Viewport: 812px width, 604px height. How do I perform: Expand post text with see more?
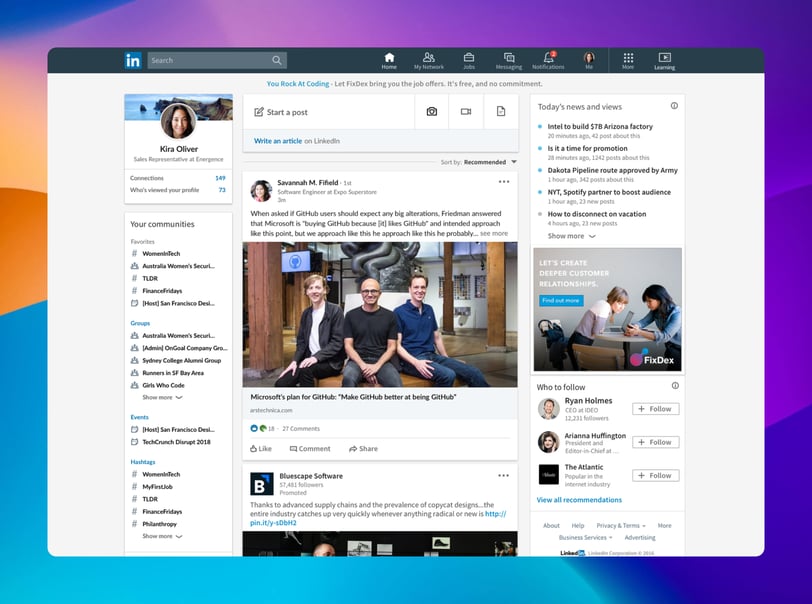(x=494, y=234)
